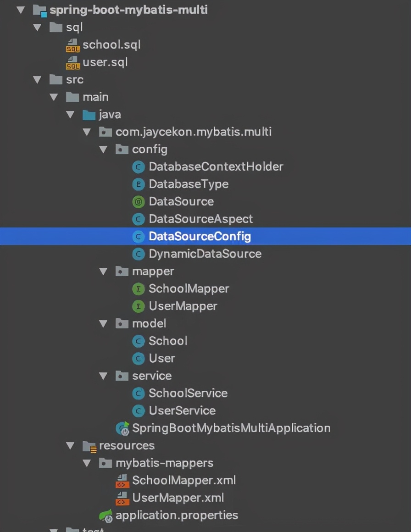
Task: Click the class icon beside DynamicDataSource
Action: [138, 254]
